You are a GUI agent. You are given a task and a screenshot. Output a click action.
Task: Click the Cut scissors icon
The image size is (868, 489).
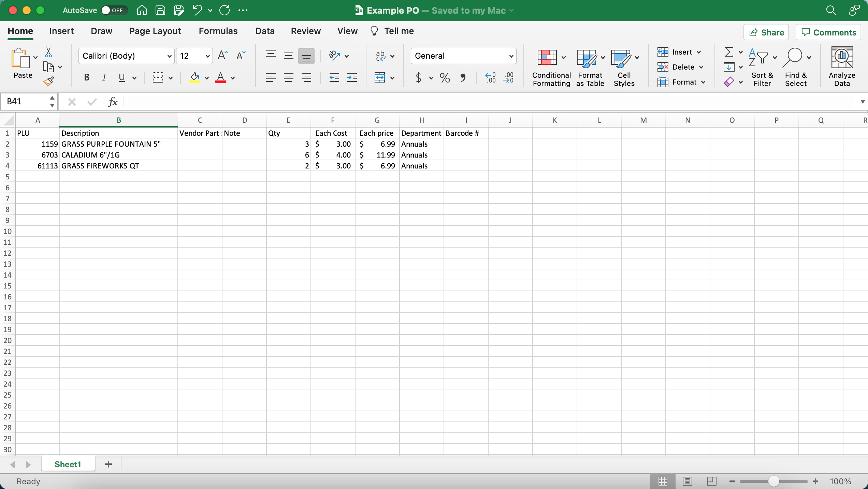coord(48,53)
